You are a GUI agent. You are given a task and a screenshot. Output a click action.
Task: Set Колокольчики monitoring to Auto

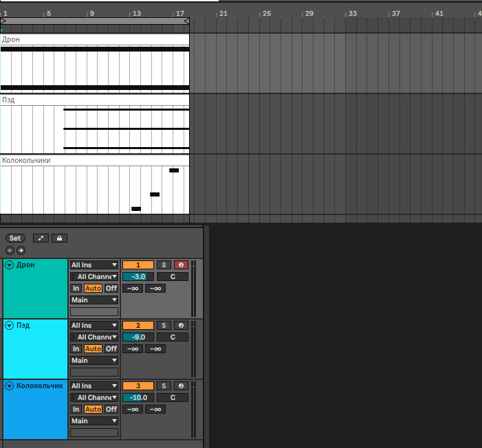(x=93, y=410)
